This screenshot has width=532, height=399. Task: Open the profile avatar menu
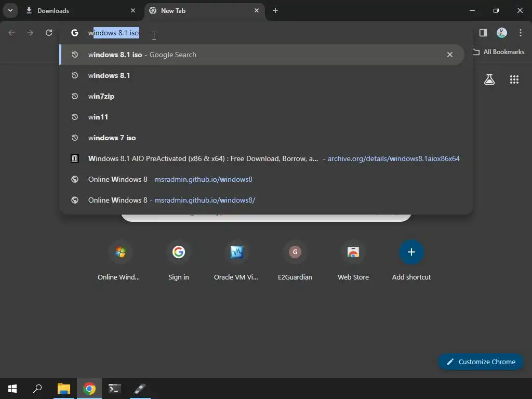[502, 33]
